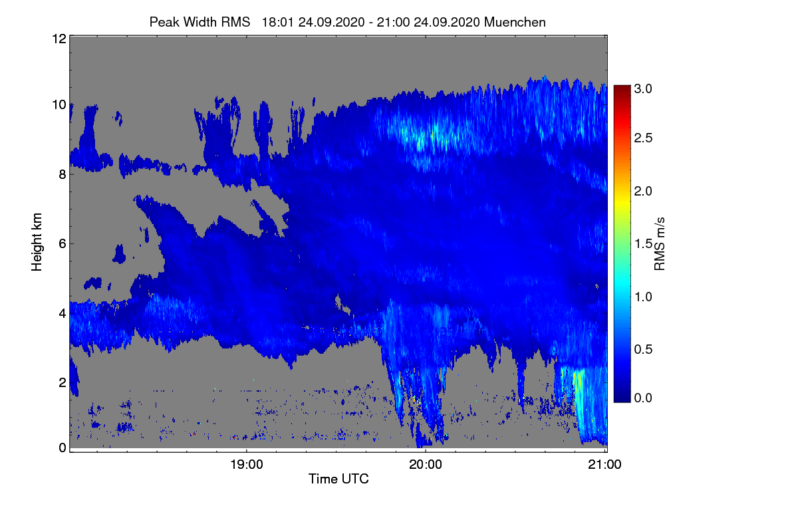Screen dimensions: 798x532
Task: Click the yellow band of the colorbar
Action: (622, 201)
